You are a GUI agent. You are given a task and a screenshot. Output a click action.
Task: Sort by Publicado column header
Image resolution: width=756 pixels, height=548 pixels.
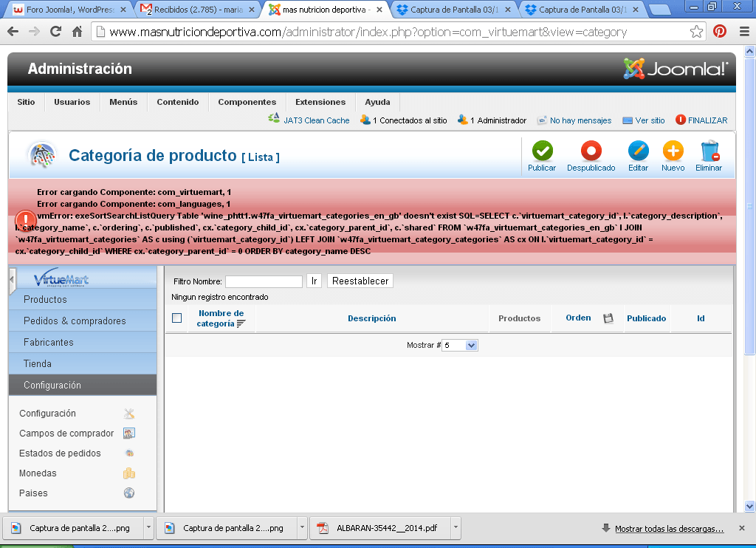(646, 318)
